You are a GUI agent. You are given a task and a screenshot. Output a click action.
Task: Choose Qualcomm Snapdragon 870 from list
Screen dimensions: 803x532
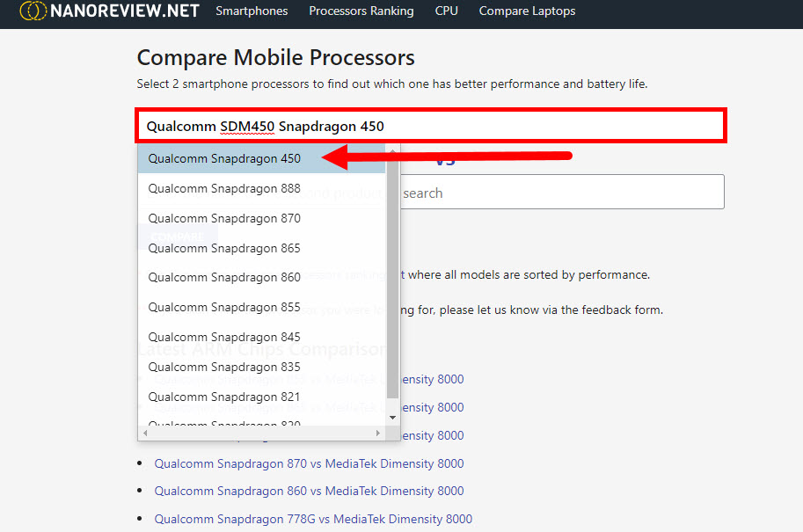pos(261,219)
